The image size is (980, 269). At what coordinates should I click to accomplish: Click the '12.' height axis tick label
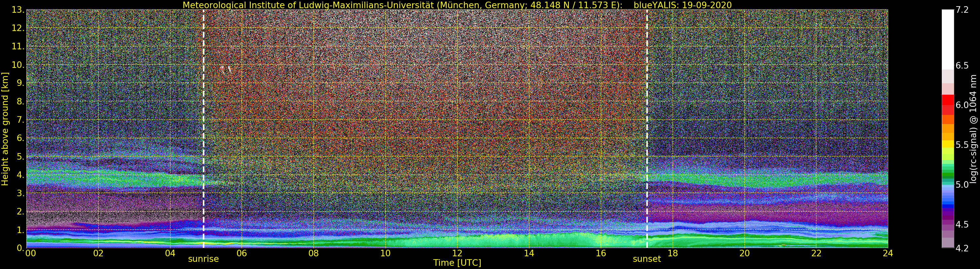(x=18, y=28)
